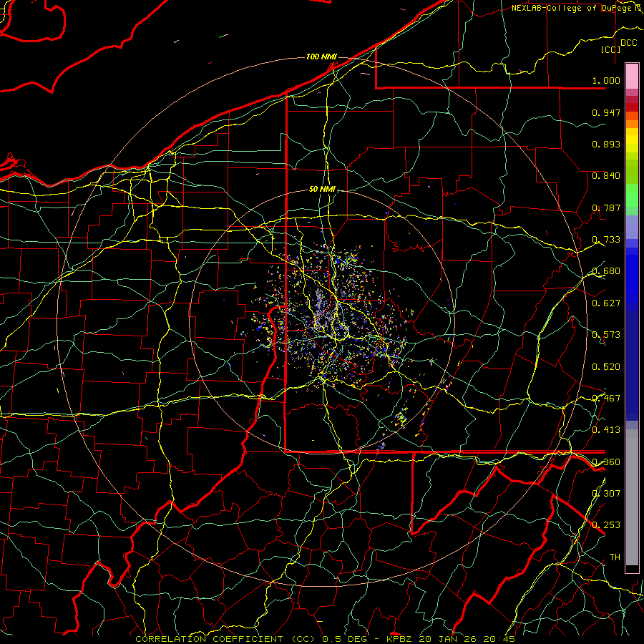
Task: Click the 0.467 scale value
Action: click(606, 399)
